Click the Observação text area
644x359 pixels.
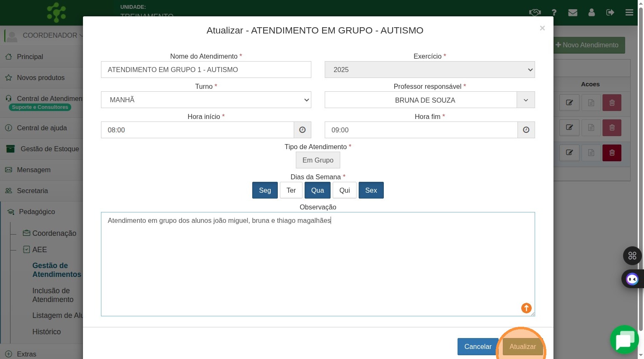pos(318,264)
